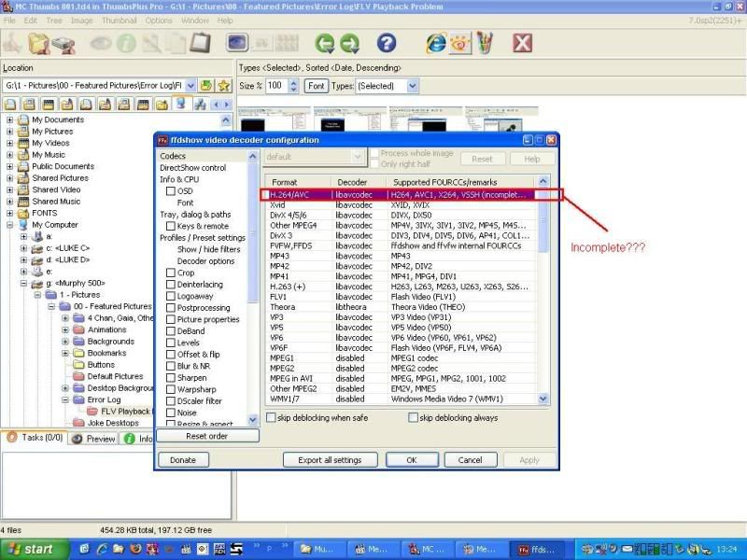The image size is (747, 560).
Task: Select the Xvid format row
Action: click(x=400, y=205)
